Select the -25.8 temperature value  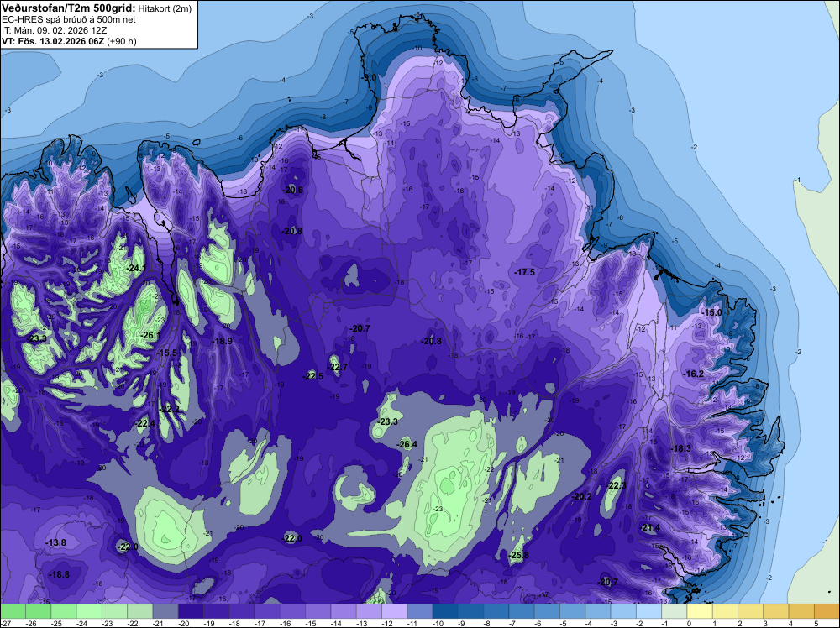coord(518,555)
